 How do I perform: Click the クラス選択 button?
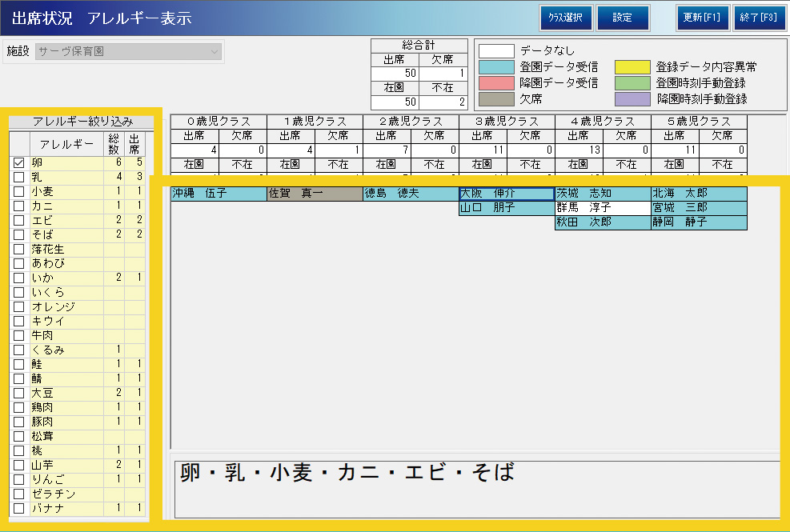coord(565,18)
